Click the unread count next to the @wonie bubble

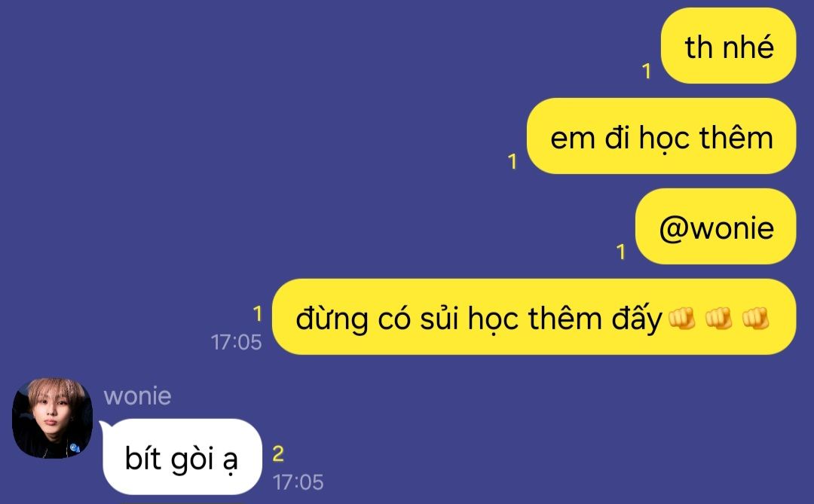coord(620,252)
